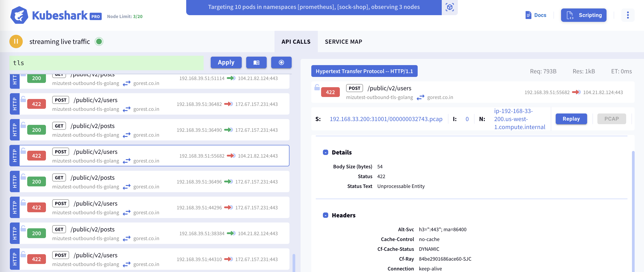Click the Replay button for this request
This screenshot has width=644, height=272.
(572, 119)
